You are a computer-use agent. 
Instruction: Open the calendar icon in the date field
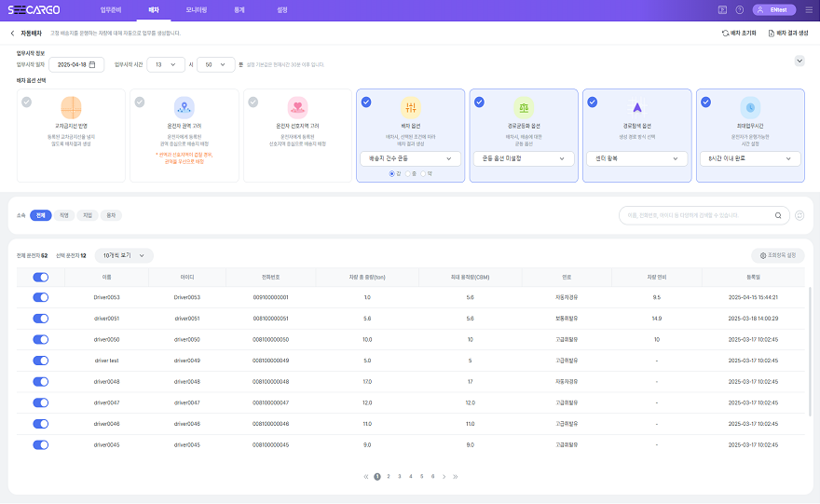tap(92, 64)
